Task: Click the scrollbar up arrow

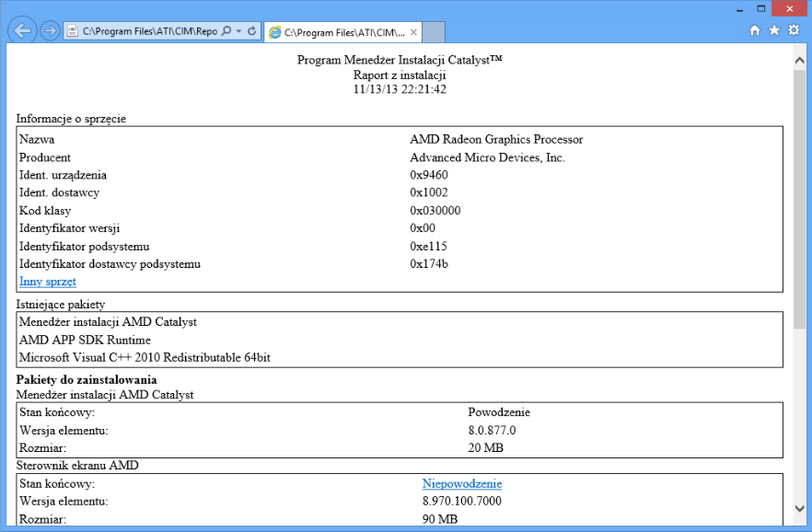Action: click(799, 60)
